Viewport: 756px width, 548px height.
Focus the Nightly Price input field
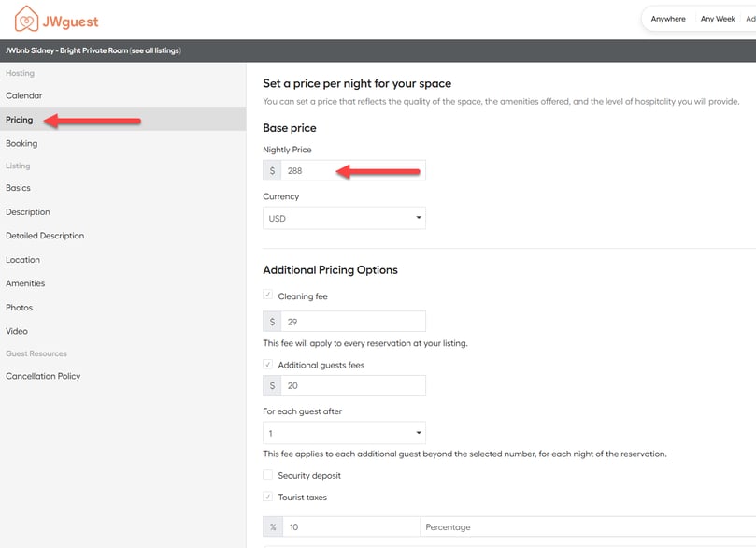pos(353,170)
